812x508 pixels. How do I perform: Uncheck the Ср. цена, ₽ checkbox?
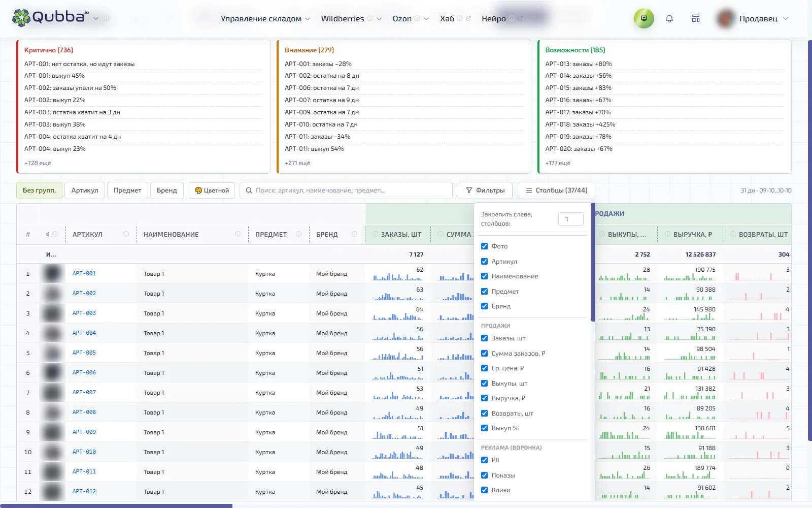pos(484,368)
